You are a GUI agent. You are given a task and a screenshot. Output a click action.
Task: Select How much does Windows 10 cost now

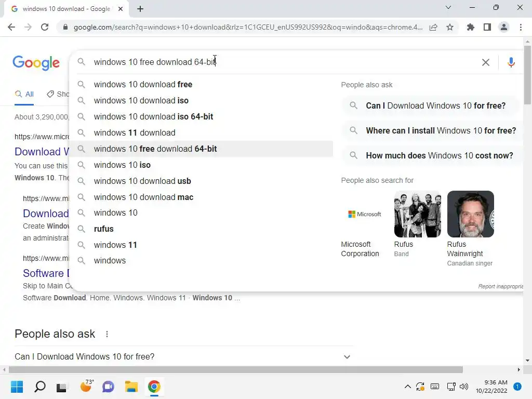coord(433,156)
